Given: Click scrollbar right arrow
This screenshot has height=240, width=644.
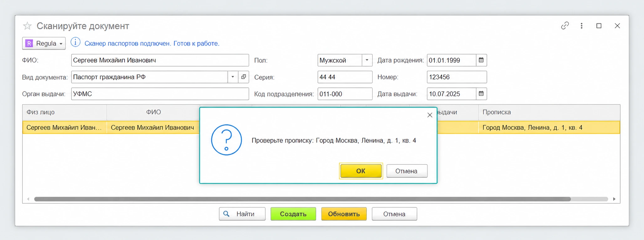Looking at the screenshot, I should 614,199.
